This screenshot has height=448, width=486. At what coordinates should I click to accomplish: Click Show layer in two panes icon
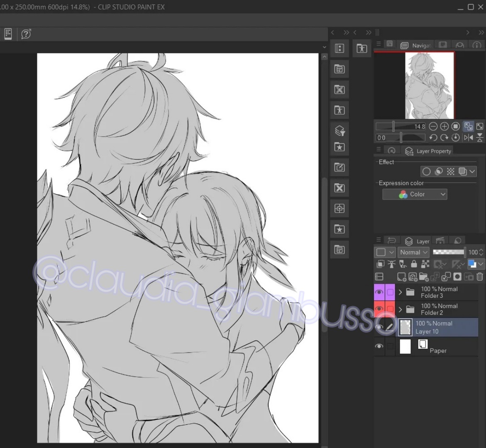point(379,276)
